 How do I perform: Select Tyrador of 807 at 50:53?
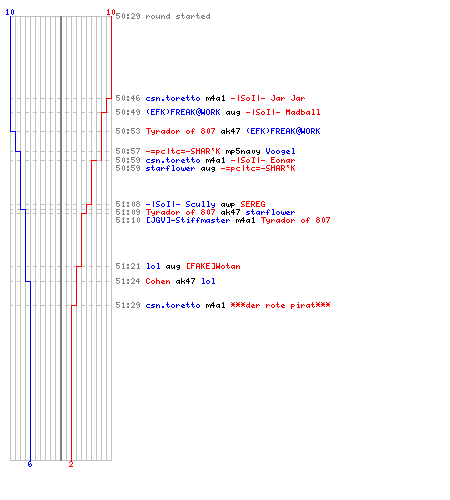(x=180, y=131)
